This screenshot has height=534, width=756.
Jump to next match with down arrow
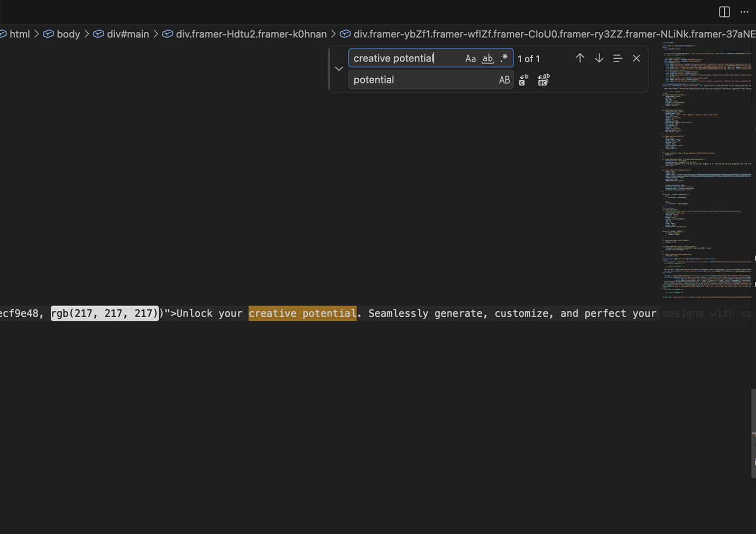pyautogui.click(x=599, y=58)
